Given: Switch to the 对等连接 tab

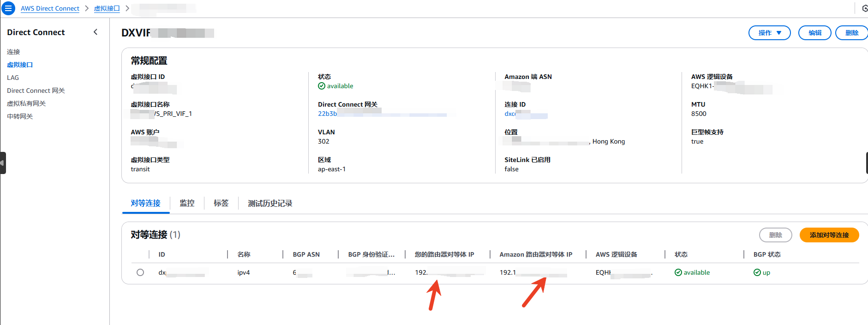Looking at the screenshot, I should point(146,203).
